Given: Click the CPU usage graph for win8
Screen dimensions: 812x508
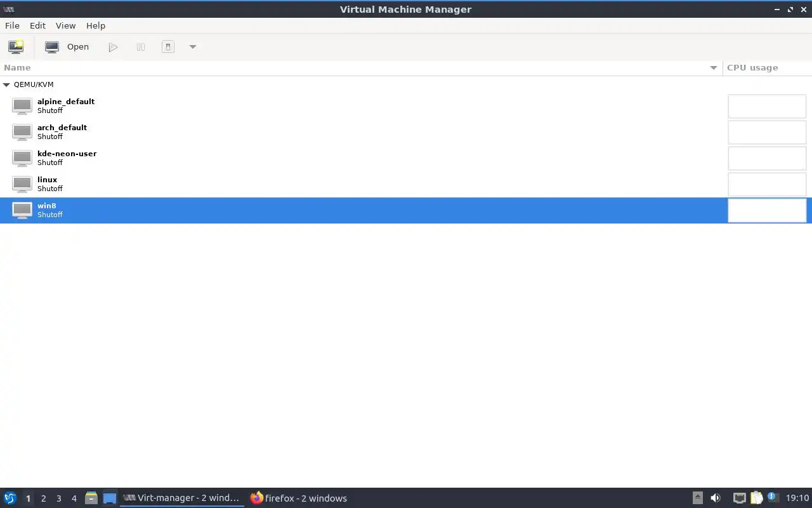Looking at the screenshot, I should 767,210.
